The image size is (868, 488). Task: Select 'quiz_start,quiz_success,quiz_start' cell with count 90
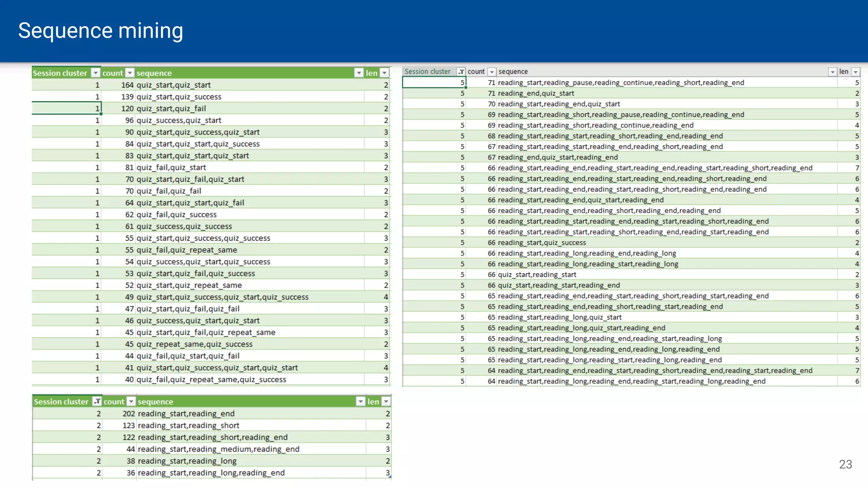coord(250,132)
